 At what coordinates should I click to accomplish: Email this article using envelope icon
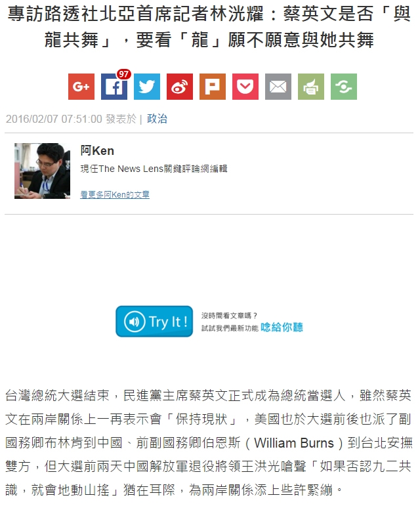pos(278,87)
